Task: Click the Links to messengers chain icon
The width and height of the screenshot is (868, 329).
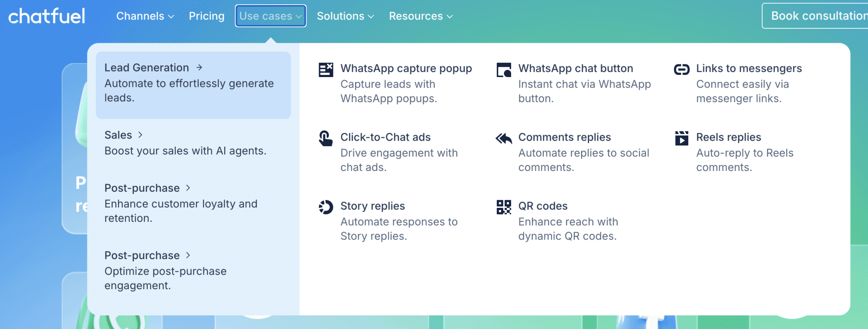Action: coord(682,69)
